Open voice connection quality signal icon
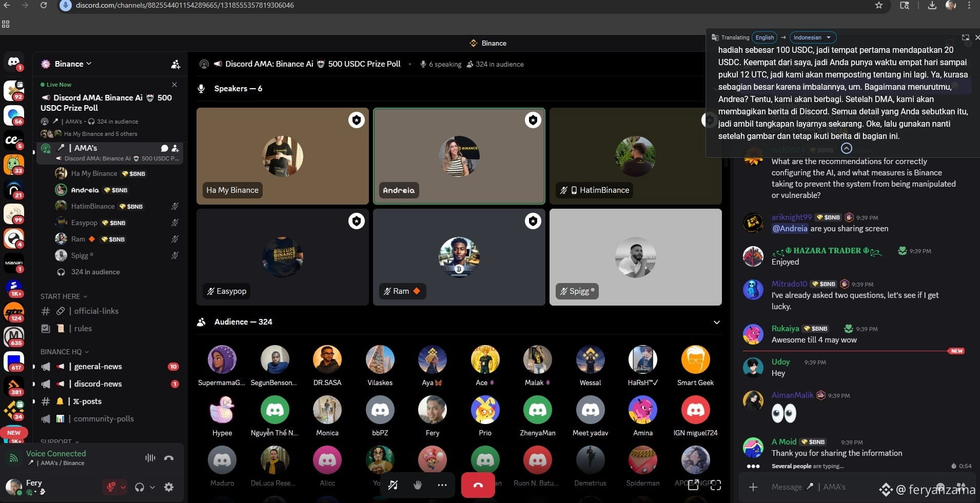Viewport: 980px width, 503px height. pos(14,458)
